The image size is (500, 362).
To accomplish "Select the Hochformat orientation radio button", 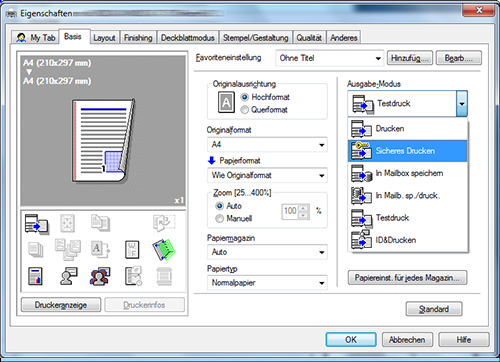I will tap(245, 97).
